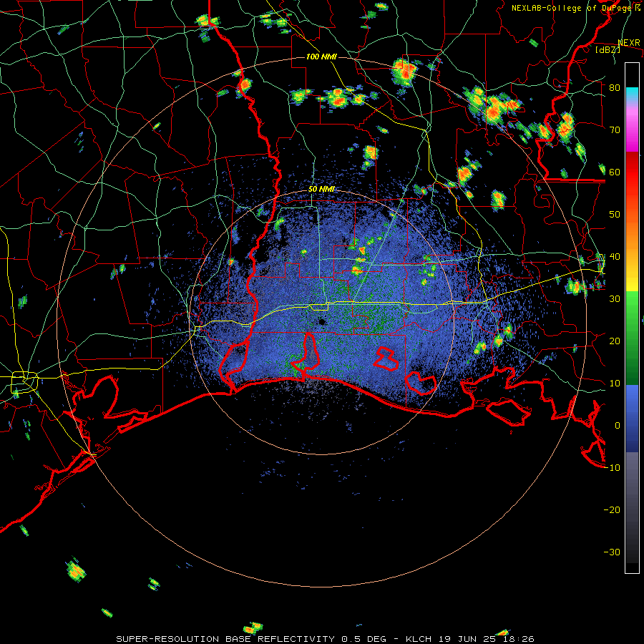Click the 50 value on dBZ scale
This screenshot has height=644, width=644.
point(615,215)
